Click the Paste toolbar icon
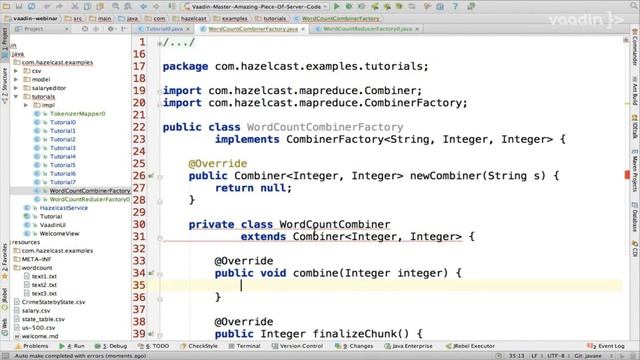This screenshot has width=640, height=360. (100, 7)
